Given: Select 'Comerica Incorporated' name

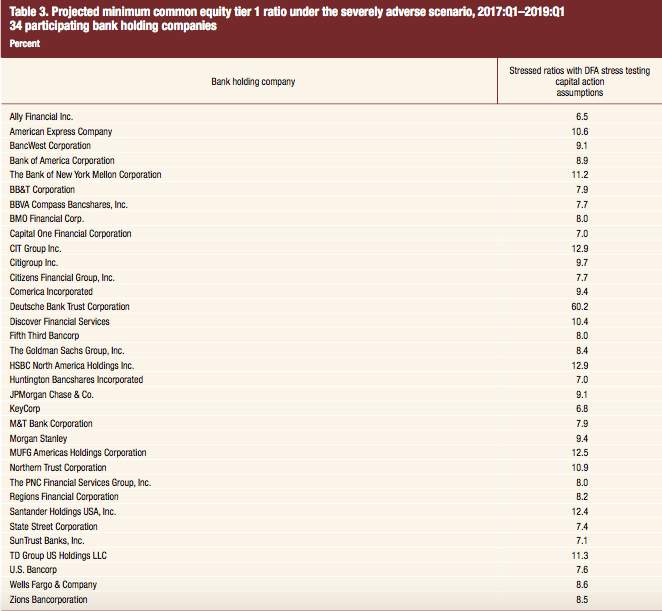Looking at the screenshot, I should pyautogui.click(x=51, y=292).
